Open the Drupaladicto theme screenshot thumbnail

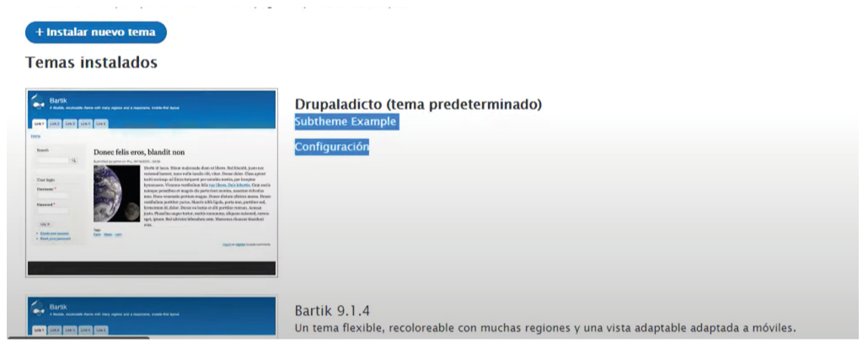click(152, 183)
